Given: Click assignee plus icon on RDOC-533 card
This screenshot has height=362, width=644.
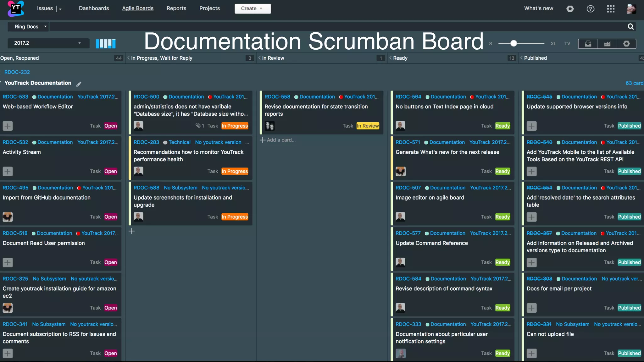Looking at the screenshot, I should tap(8, 126).
